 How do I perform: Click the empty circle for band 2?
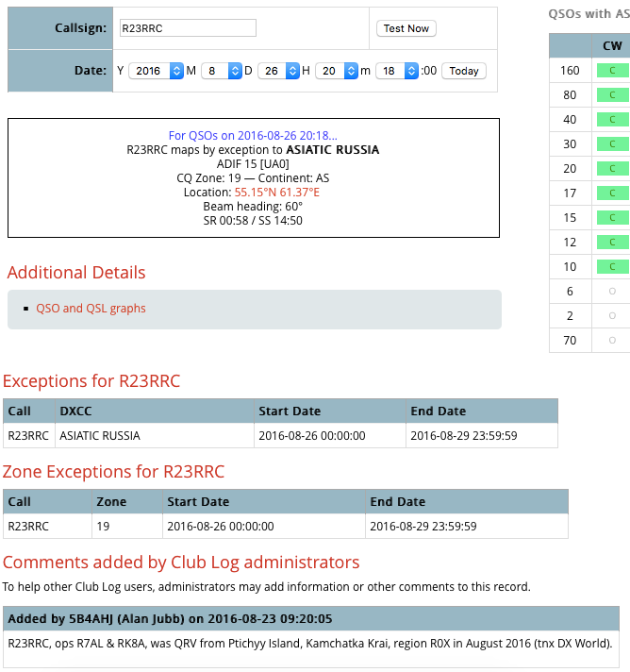coord(612,315)
